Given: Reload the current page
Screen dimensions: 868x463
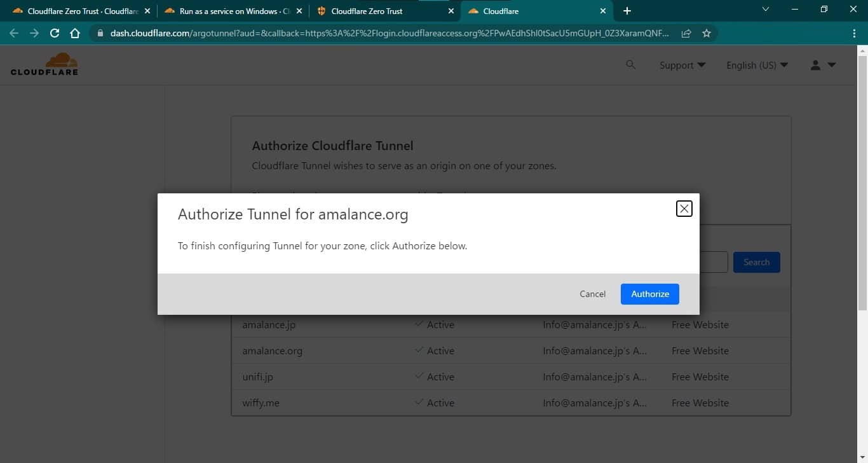Looking at the screenshot, I should pos(55,34).
